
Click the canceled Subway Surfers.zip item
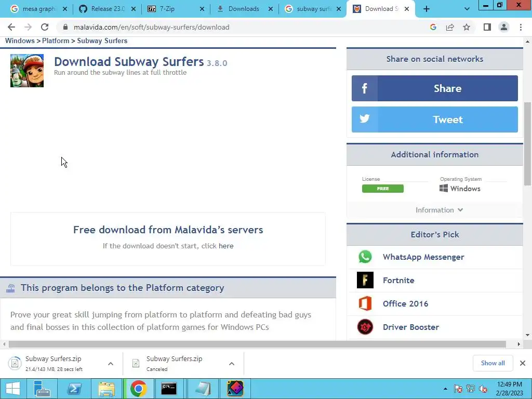click(x=175, y=363)
